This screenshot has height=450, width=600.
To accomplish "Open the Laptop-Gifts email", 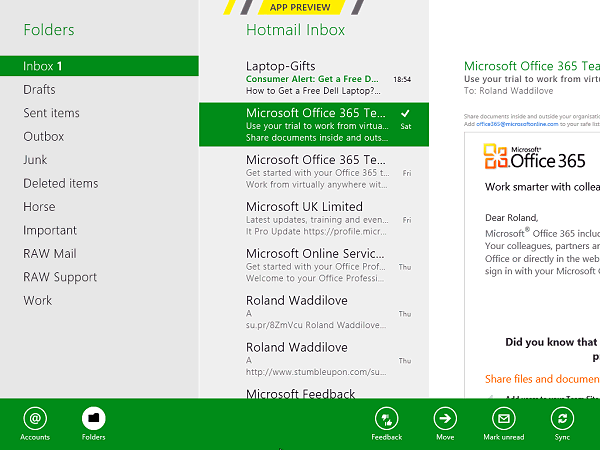I will (x=314, y=78).
